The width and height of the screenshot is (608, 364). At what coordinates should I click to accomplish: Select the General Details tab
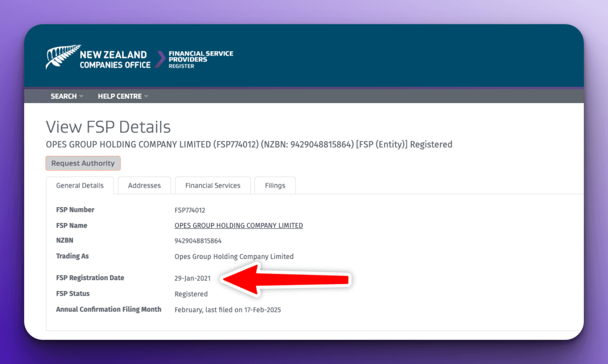point(80,185)
